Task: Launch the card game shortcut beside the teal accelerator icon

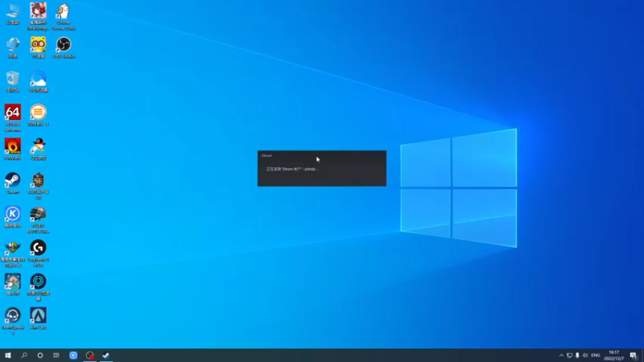Action: (x=13, y=285)
